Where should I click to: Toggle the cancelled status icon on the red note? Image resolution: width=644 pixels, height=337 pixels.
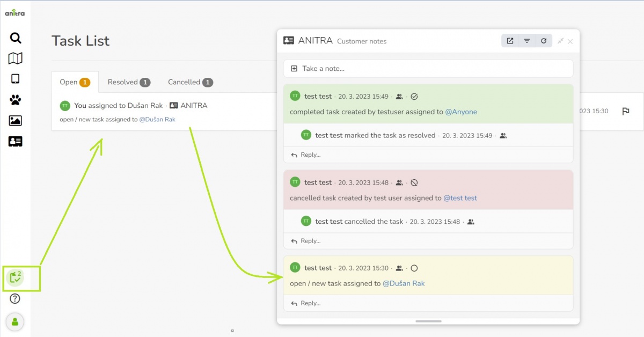click(x=414, y=182)
